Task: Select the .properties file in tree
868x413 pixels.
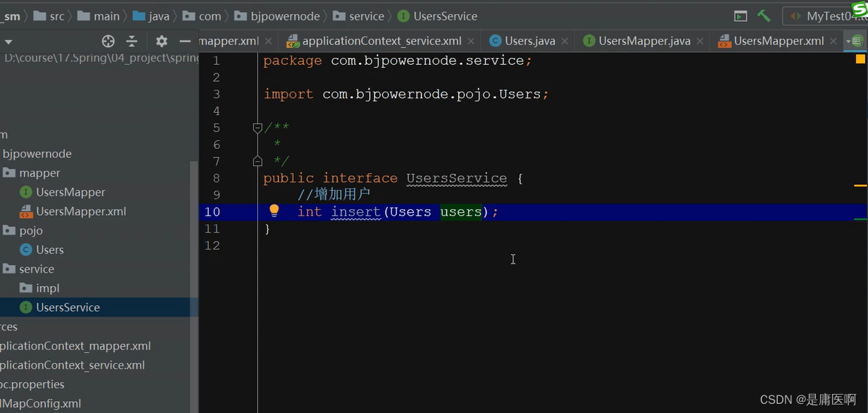Action: coord(32,384)
